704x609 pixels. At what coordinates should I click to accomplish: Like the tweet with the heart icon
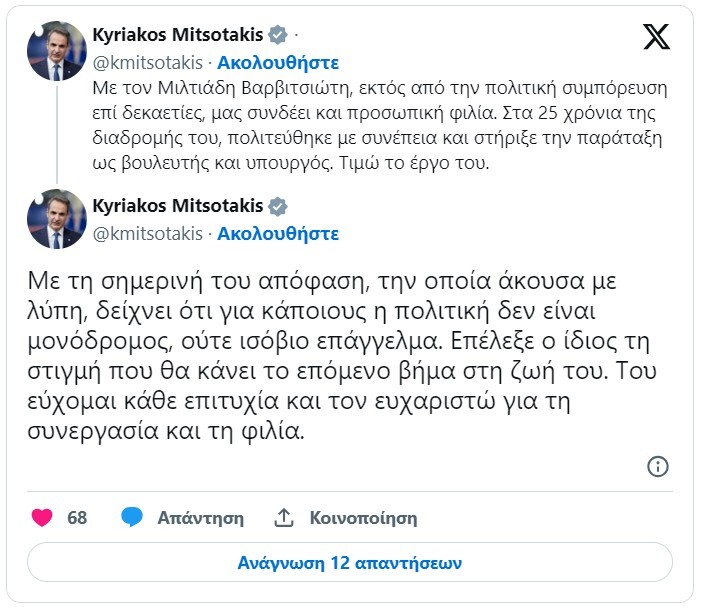[x=42, y=518]
